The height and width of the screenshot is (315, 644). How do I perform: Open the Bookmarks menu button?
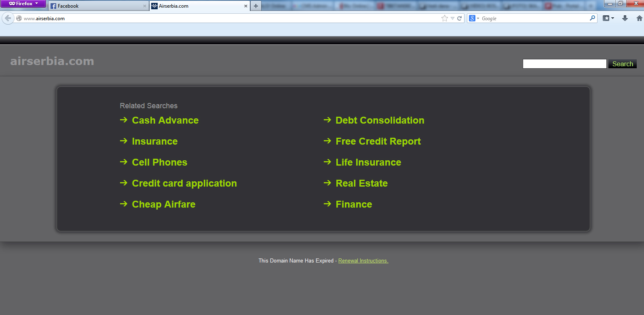[x=608, y=18]
